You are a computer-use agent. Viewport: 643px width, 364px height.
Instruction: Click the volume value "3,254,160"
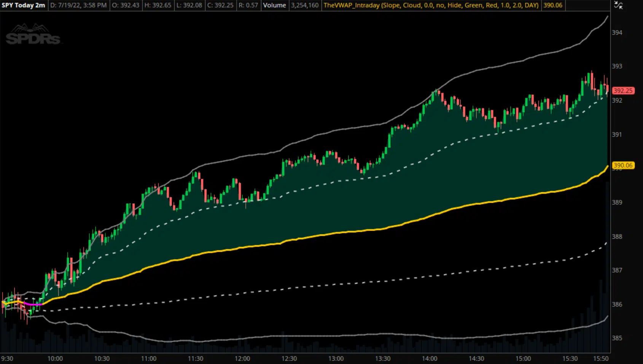pos(305,5)
